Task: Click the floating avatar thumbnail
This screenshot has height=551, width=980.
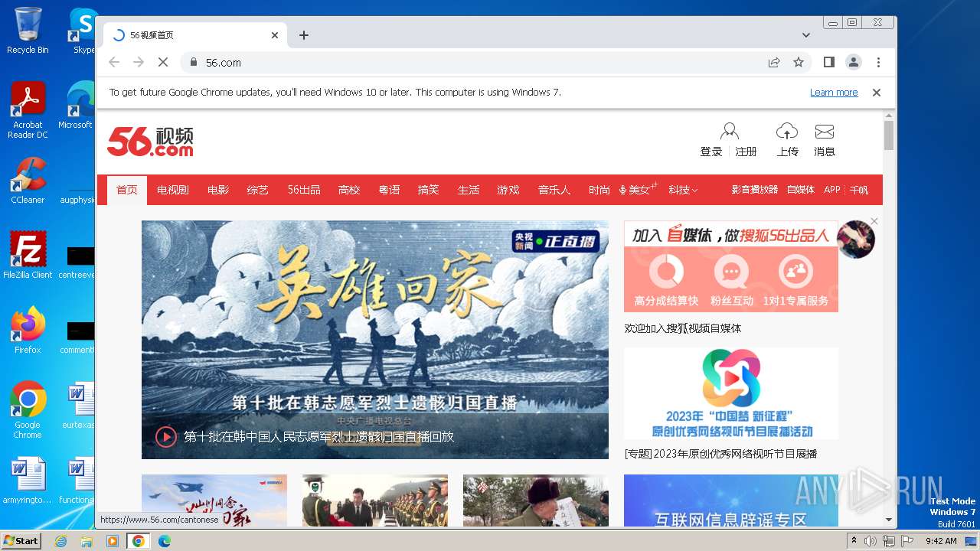Action: point(856,239)
